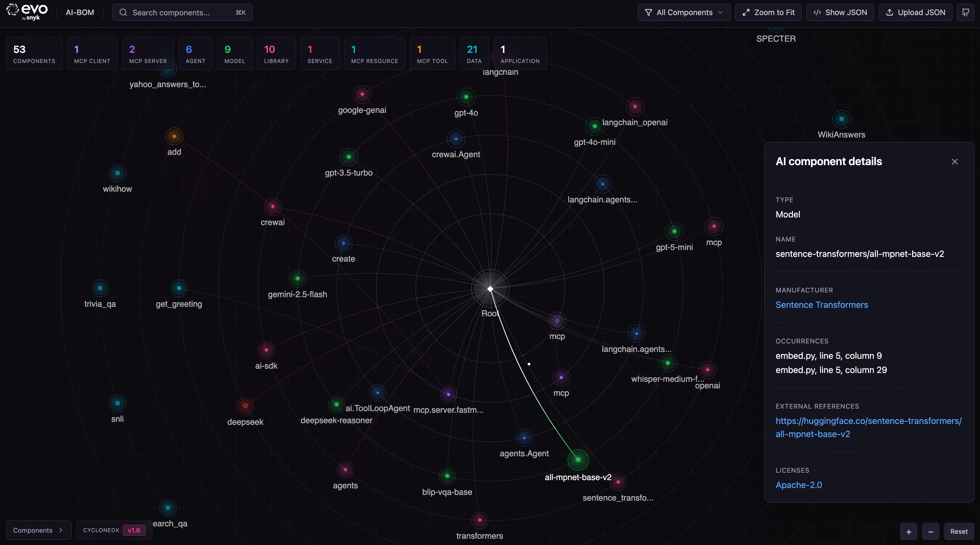Filter by the Service count card

click(x=320, y=54)
